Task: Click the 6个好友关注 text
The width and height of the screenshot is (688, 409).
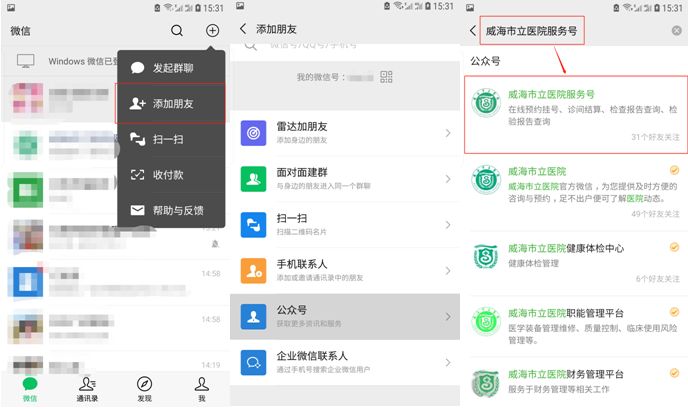Action: pos(658,279)
